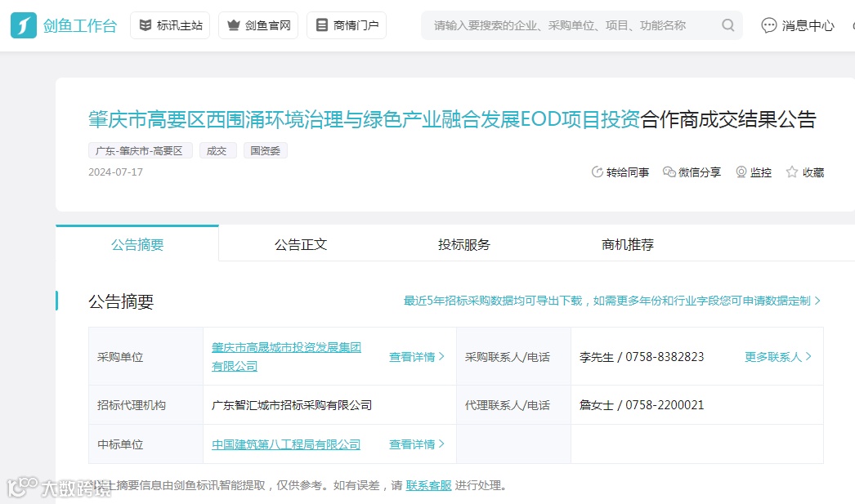This screenshot has height=504, width=855.
Task: Select 詹女士 / 0758-2200021 text
Action: tap(641, 405)
